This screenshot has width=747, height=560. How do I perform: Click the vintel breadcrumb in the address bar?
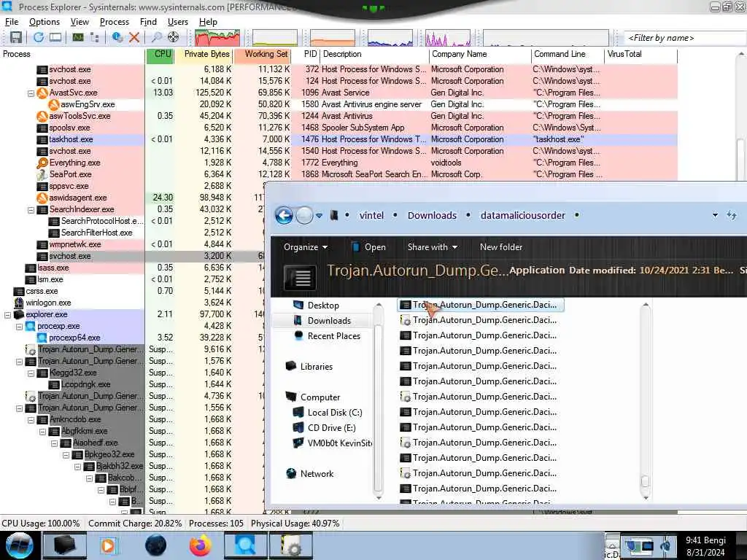[371, 215]
